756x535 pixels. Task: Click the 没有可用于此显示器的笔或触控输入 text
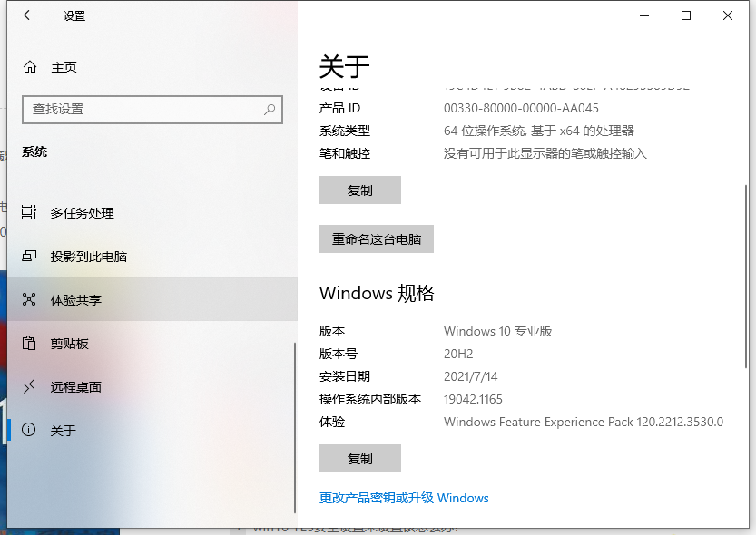[x=545, y=153]
